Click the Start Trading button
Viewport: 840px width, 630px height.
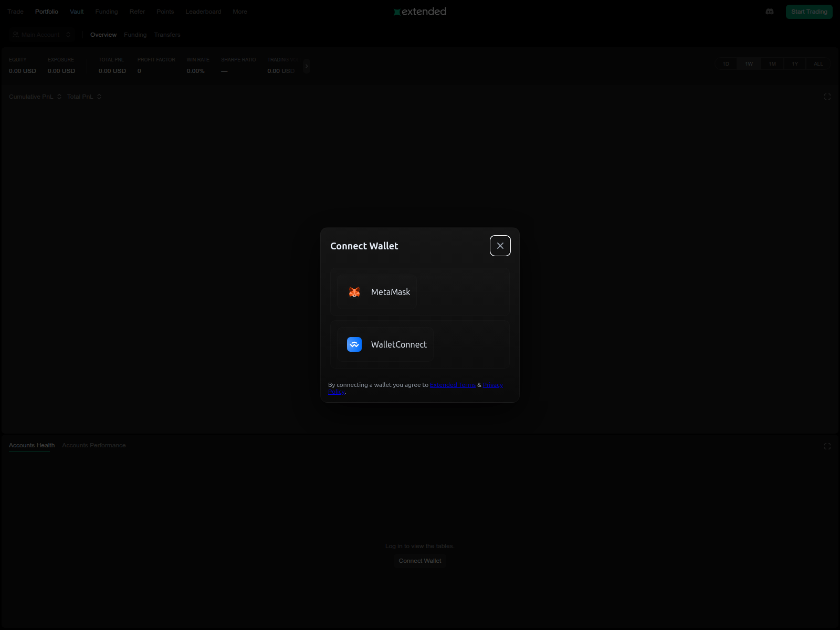(x=808, y=12)
